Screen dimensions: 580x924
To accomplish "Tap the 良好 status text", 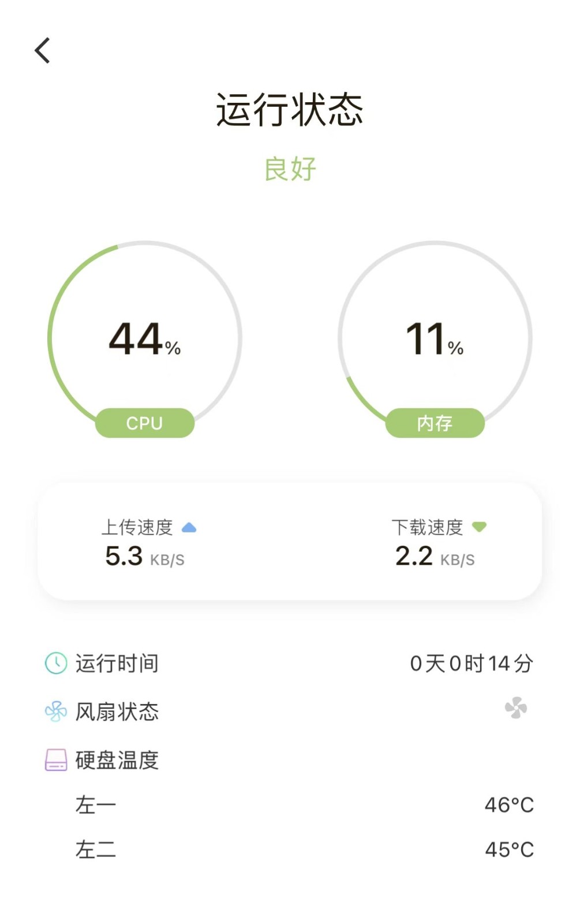I will [x=290, y=169].
